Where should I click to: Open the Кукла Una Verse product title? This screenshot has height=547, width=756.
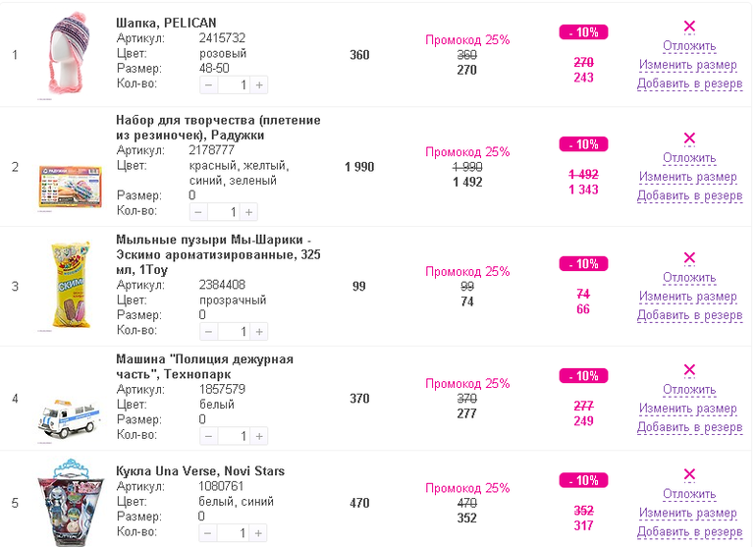tap(200, 471)
